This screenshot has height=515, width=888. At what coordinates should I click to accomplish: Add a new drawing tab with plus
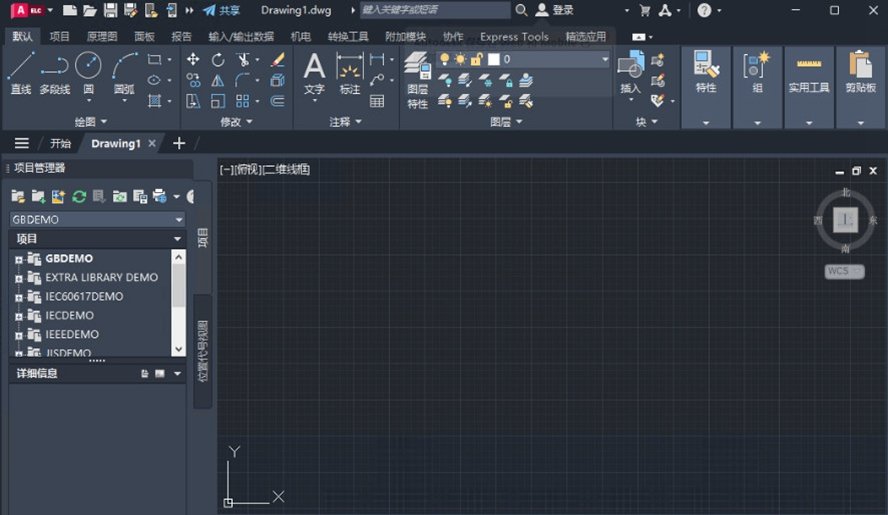click(x=179, y=143)
